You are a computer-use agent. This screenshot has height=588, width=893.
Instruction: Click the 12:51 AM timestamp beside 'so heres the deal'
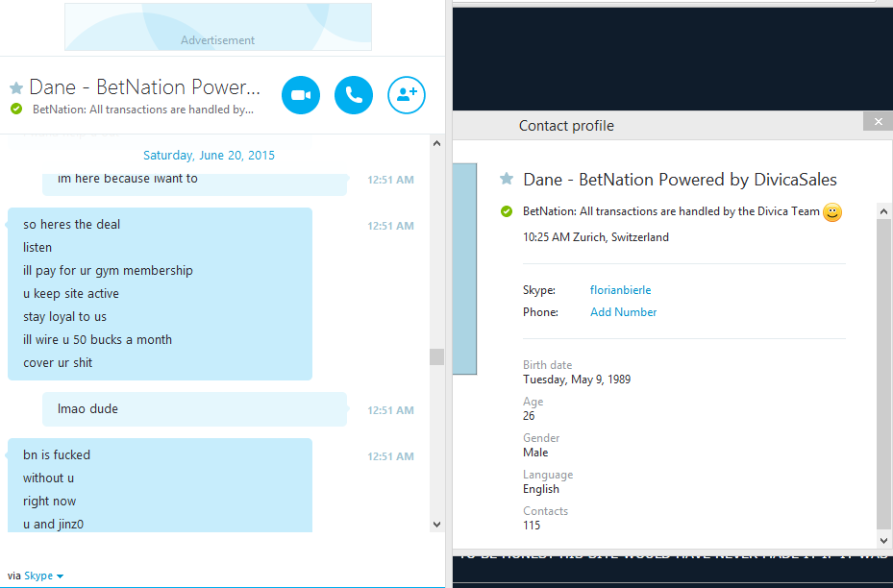390,226
